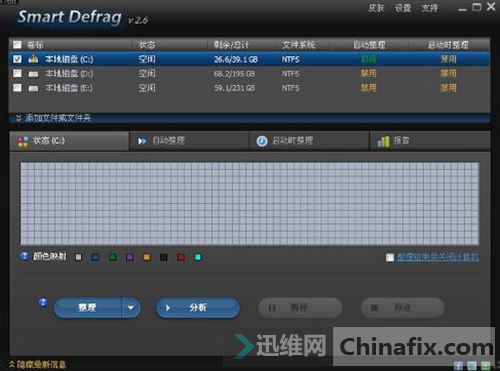This screenshot has width=500, height=371.
Task: Click the C: drive icon in the list
Action: tap(33, 59)
